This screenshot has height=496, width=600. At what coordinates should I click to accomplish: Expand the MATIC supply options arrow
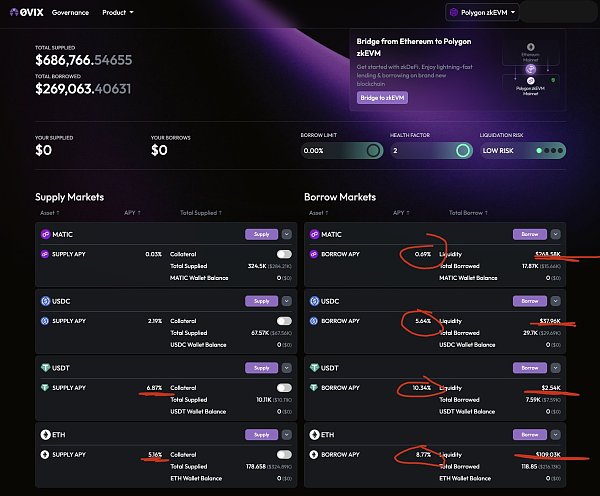[288, 234]
